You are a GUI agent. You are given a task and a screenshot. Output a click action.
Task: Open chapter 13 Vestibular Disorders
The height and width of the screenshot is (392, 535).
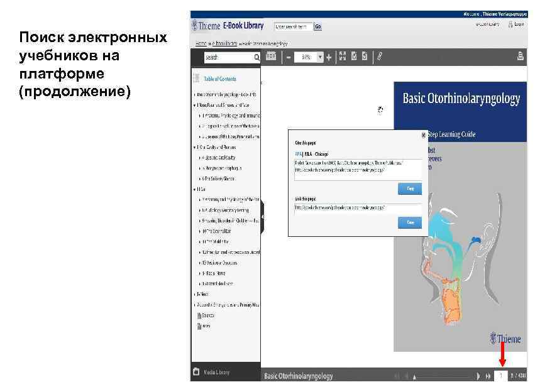tap(220, 263)
